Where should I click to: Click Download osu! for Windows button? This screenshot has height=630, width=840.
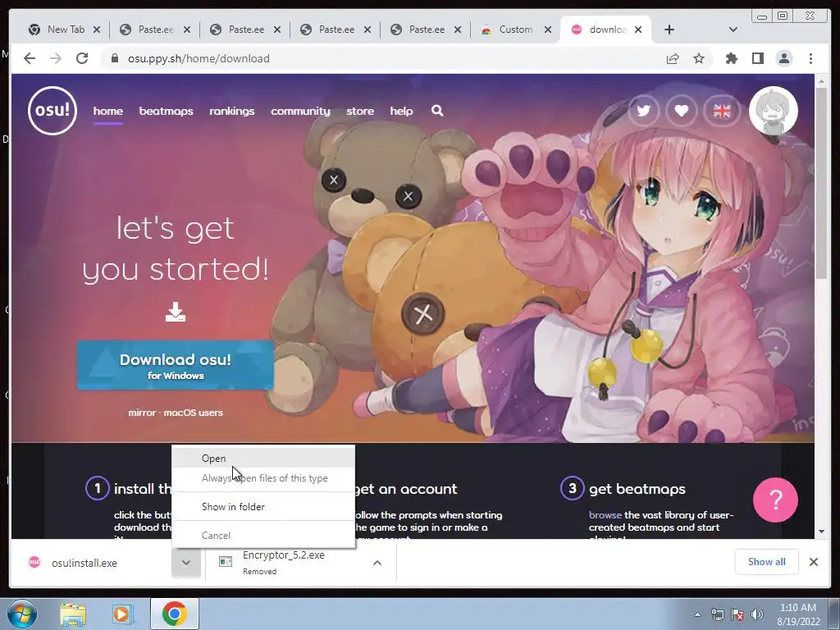click(176, 365)
